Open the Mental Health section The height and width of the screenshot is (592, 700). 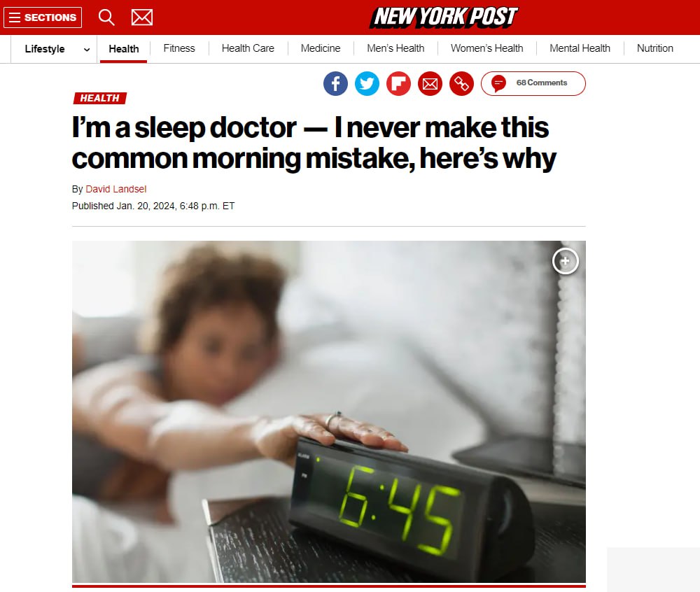(x=580, y=48)
